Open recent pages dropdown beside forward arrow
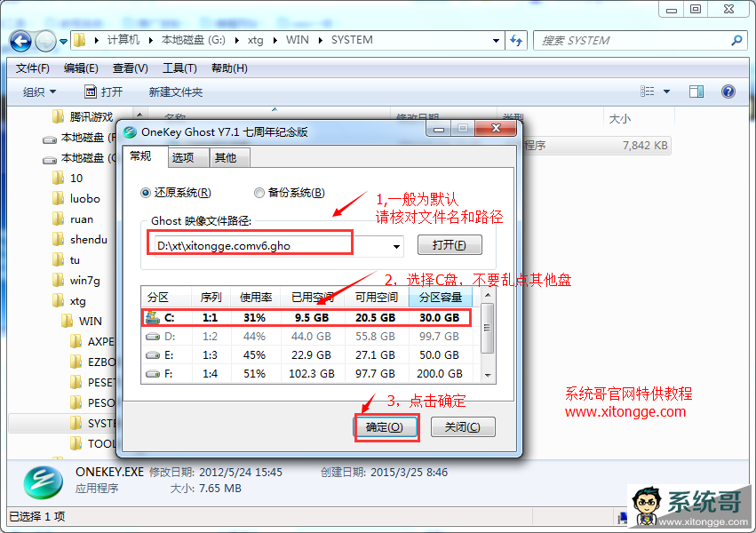Screen dimensions: 756x533 (63, 42)
